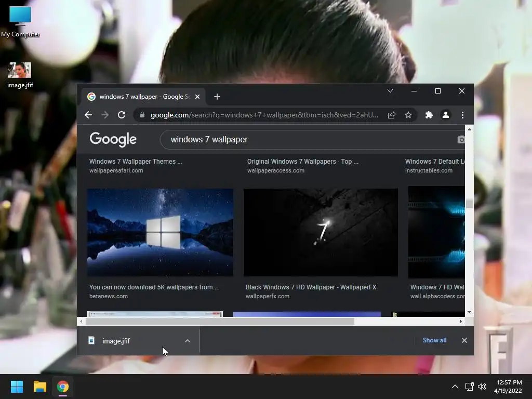Bookmark this tab with star icon
The width and height of the screenshot is (532, 399).
click(408, 115)
